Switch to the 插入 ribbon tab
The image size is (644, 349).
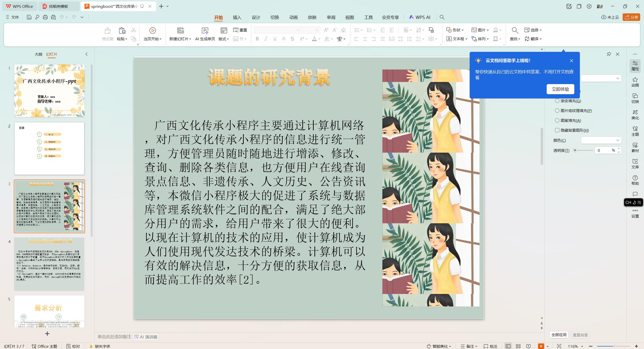[237, 17]
